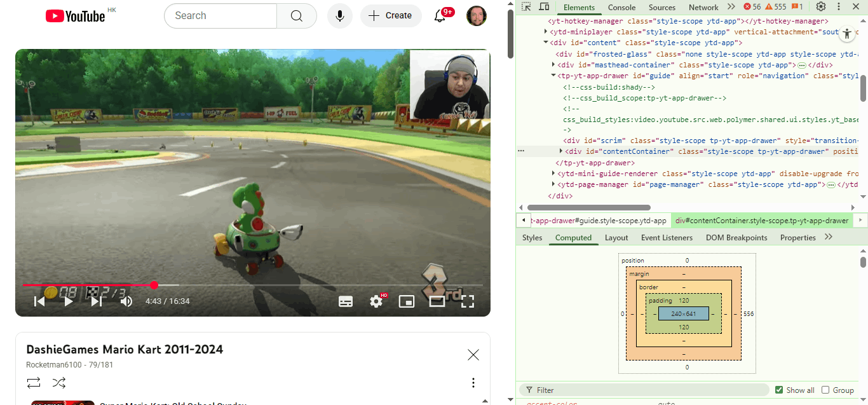Show more sidebar pane tabs after Properties
This screenshot has height=405, width=868.
pos(828,237)
